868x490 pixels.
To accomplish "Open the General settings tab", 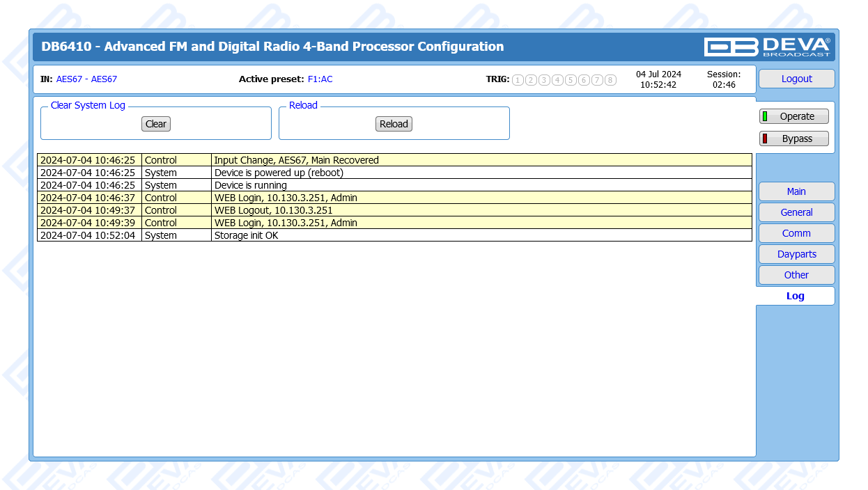I will point(796,212).
